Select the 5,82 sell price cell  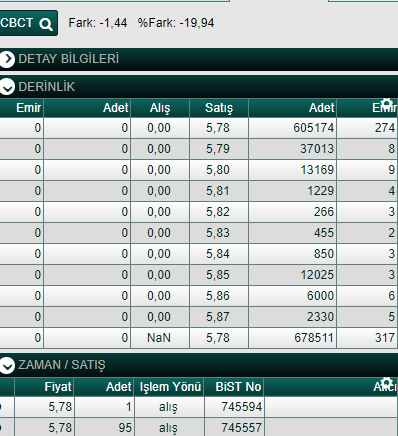tap(219, 212)
